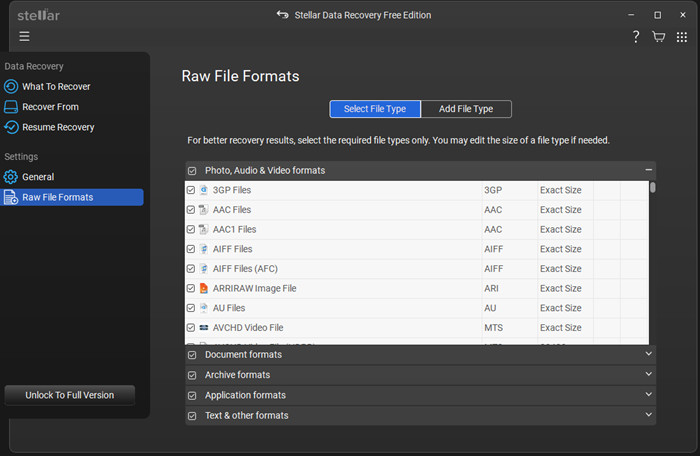The height and width of the screenshot is (456, 700).
Task: Click the 3GP extension cell
Action: (x=509, y=190)
